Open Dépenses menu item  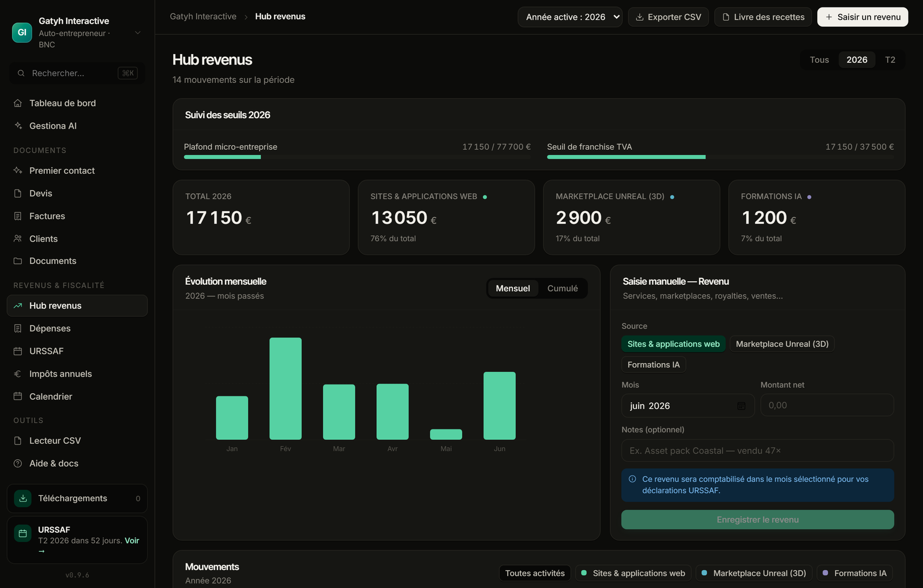pos(77,329)
